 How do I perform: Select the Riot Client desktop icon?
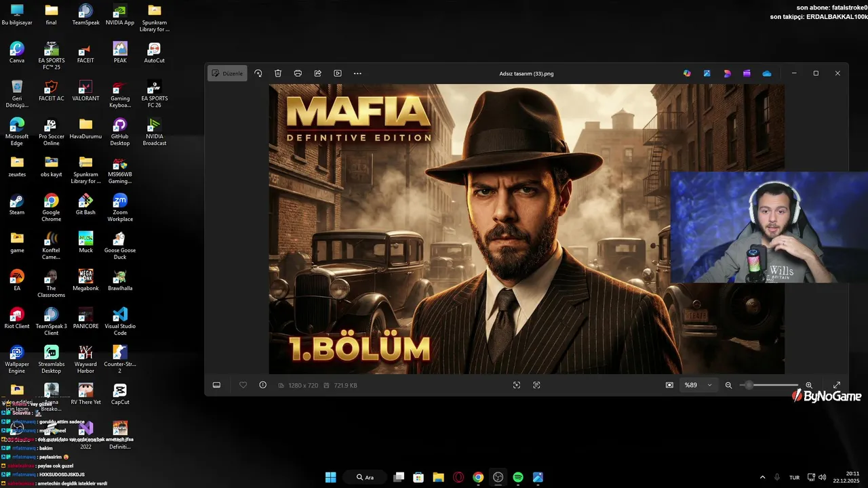coord(17,319)
